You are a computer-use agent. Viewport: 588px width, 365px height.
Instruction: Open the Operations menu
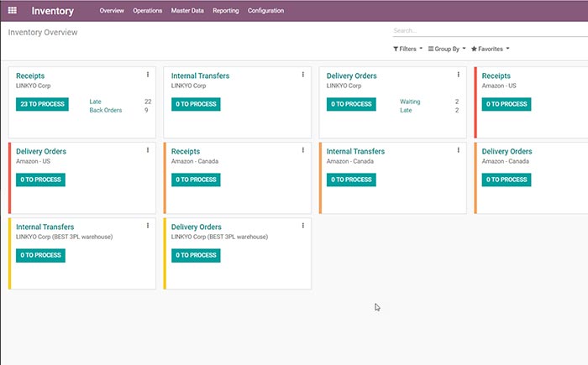click(148, 11)
